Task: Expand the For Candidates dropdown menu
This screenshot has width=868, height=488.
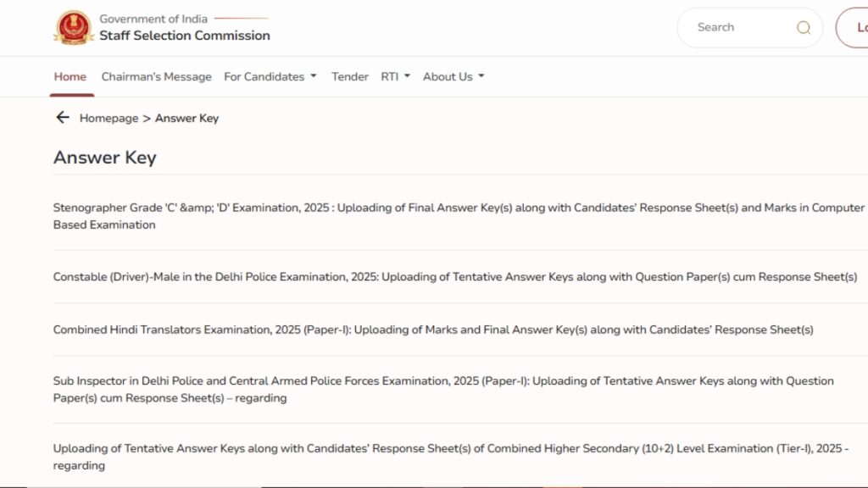Action: coord(270,76)
